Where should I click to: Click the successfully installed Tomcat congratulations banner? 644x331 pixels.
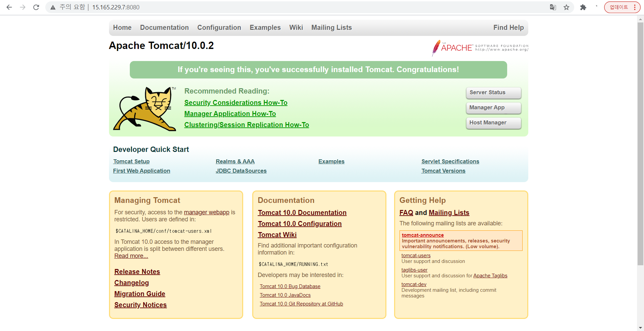coord(318,70)
